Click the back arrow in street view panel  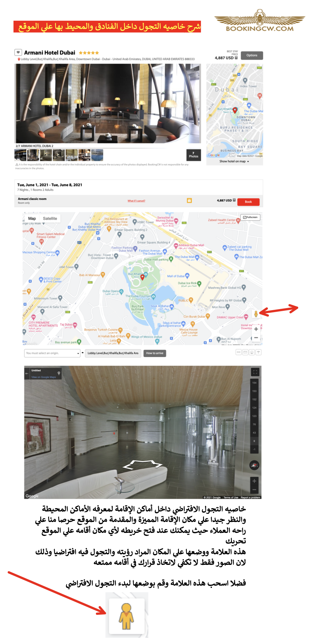pyautogui.click(x=27, y=373)
